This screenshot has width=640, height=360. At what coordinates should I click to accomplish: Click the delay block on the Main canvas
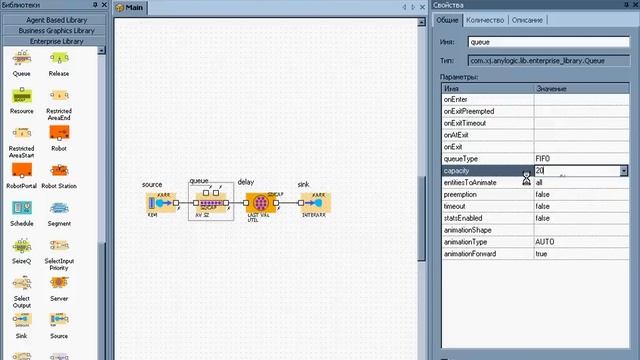(x=261, y=203)
